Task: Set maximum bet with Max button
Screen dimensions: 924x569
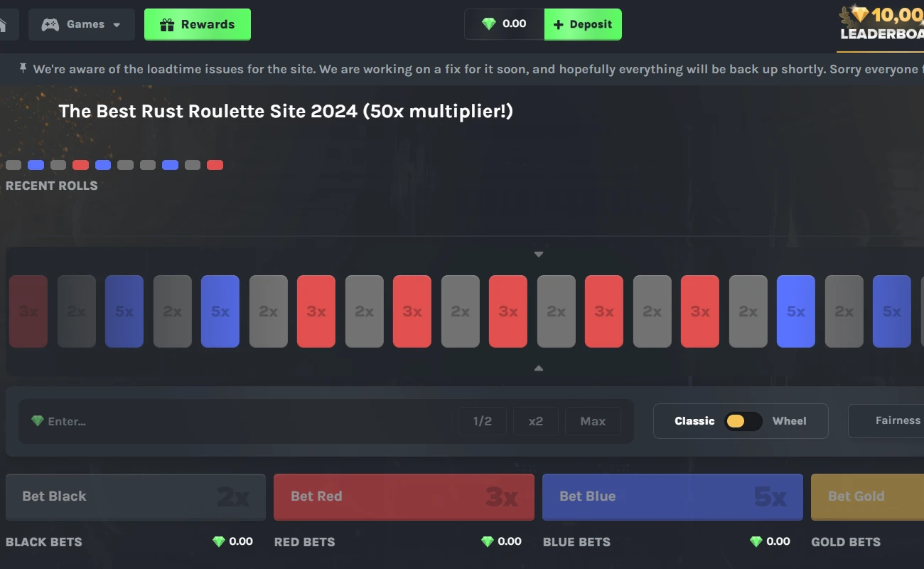Action: point(593,421)
